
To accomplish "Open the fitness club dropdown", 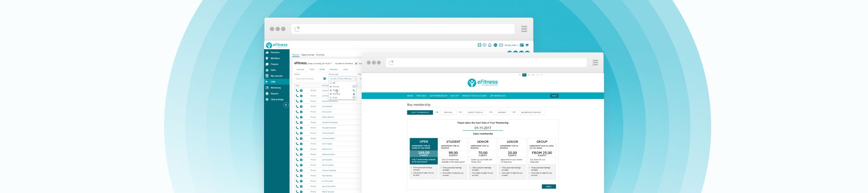I will coord(511,45).
